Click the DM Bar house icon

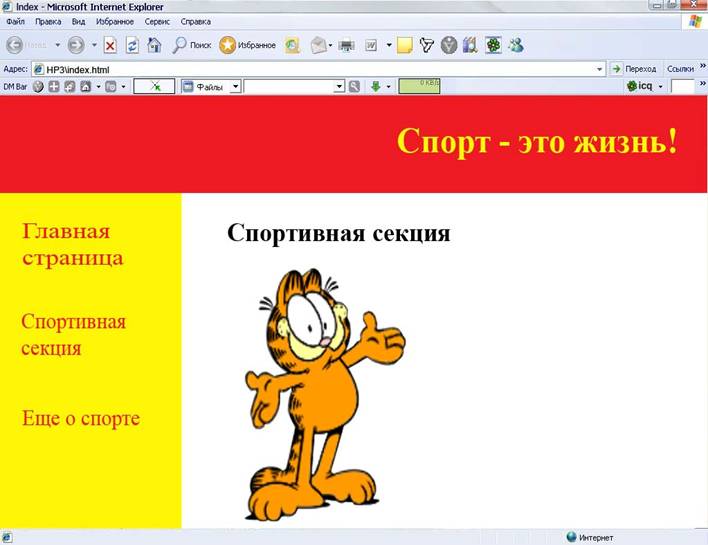[85, 86]
